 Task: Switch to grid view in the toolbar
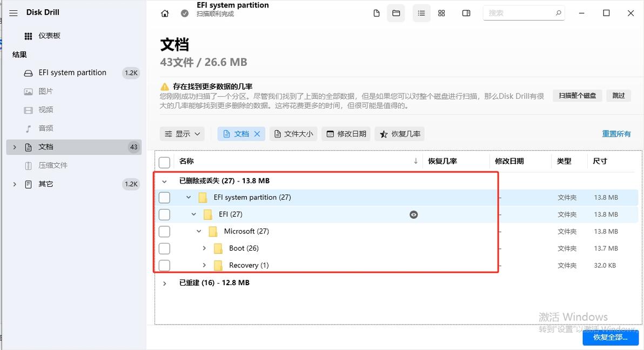click(x=441, y=13)
